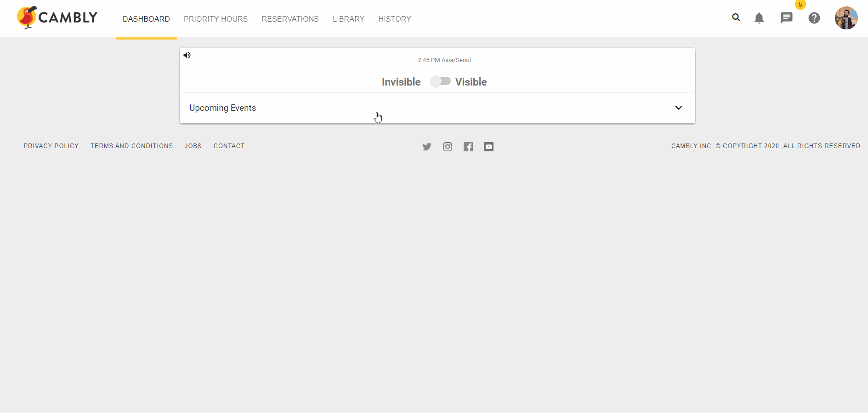The height and width of the screenshot is (413, 868).
Task: Open the profile avatar menu
Action: tap(846, 18)
